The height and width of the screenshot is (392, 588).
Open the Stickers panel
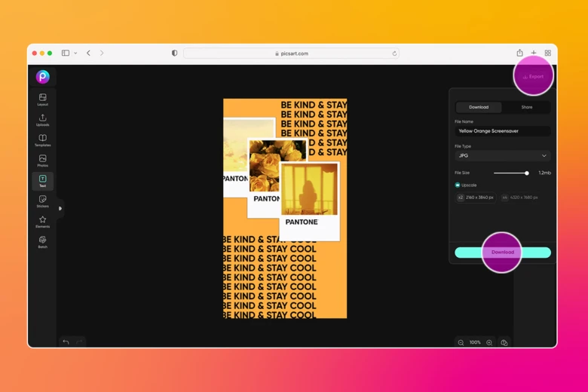[42, 201]
